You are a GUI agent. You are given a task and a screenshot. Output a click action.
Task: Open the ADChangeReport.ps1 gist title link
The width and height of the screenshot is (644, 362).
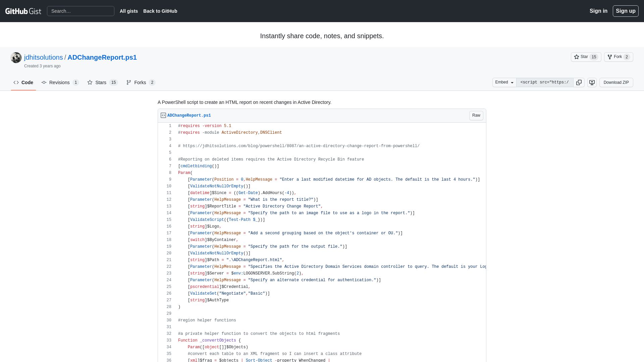(102, 57)
